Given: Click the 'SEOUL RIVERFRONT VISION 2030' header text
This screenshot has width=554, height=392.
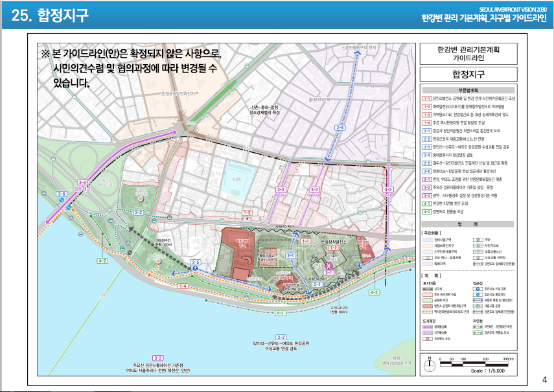Looking at the screenshot, I should 513,10.
